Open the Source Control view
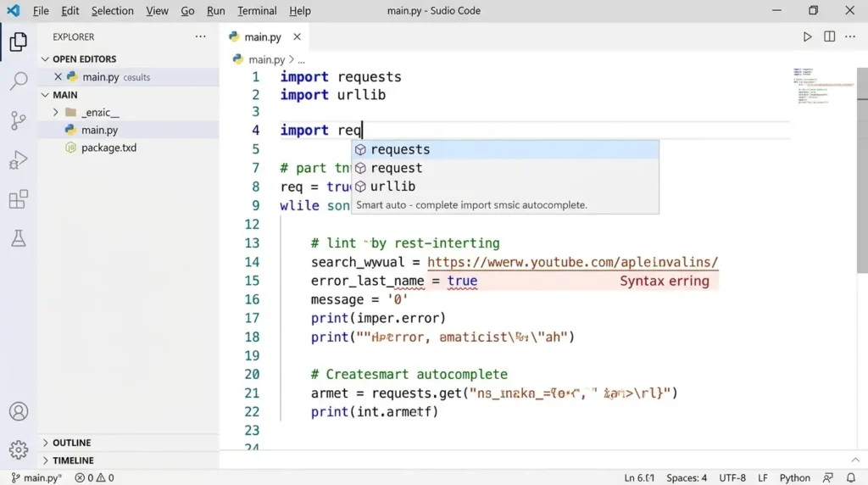The height and width of the screenshot is (485, 868). coord(19,120)
